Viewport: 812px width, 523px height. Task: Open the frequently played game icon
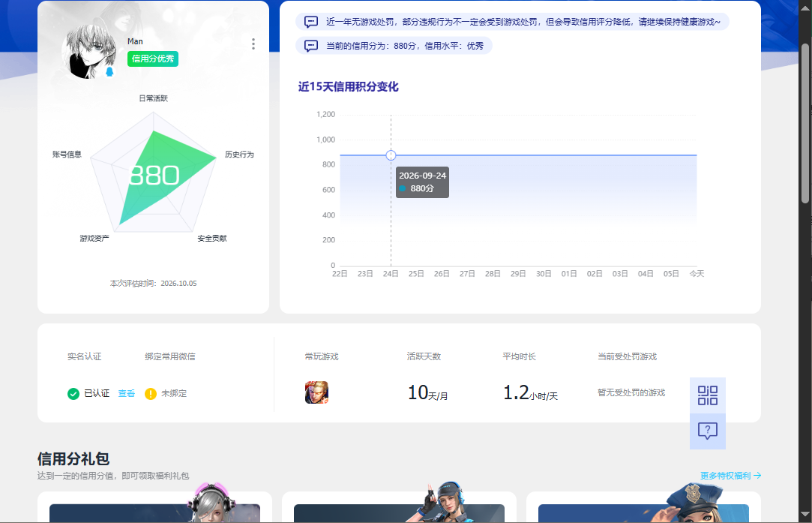coord(316,392)
